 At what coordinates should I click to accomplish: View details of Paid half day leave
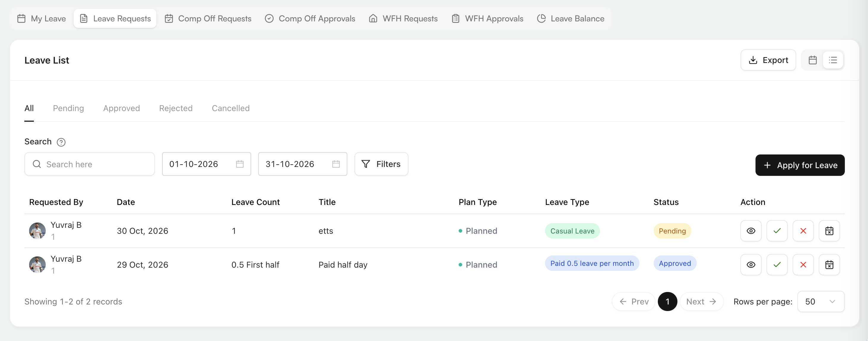point(751,265)
